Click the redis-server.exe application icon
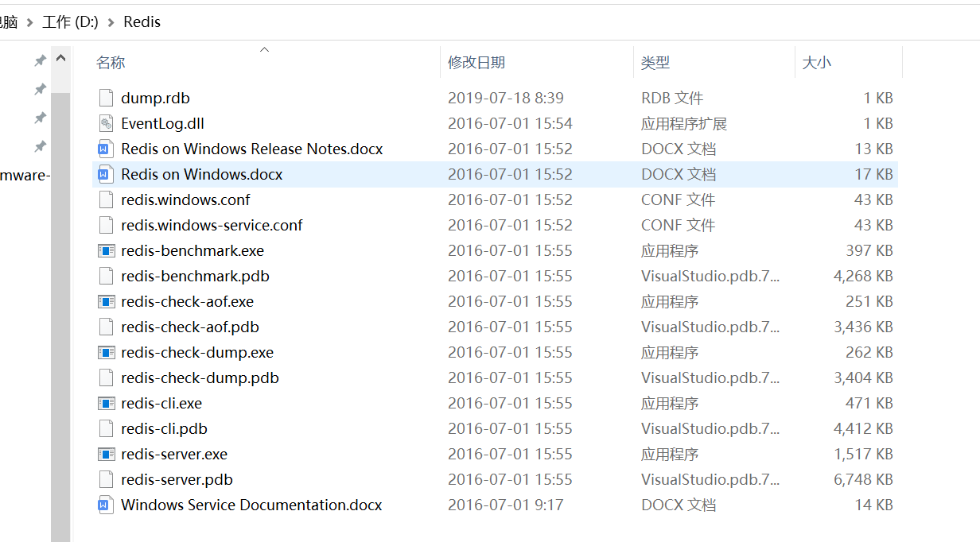The image size is (980, 542). pyautogui.click(x=106, y=454)
